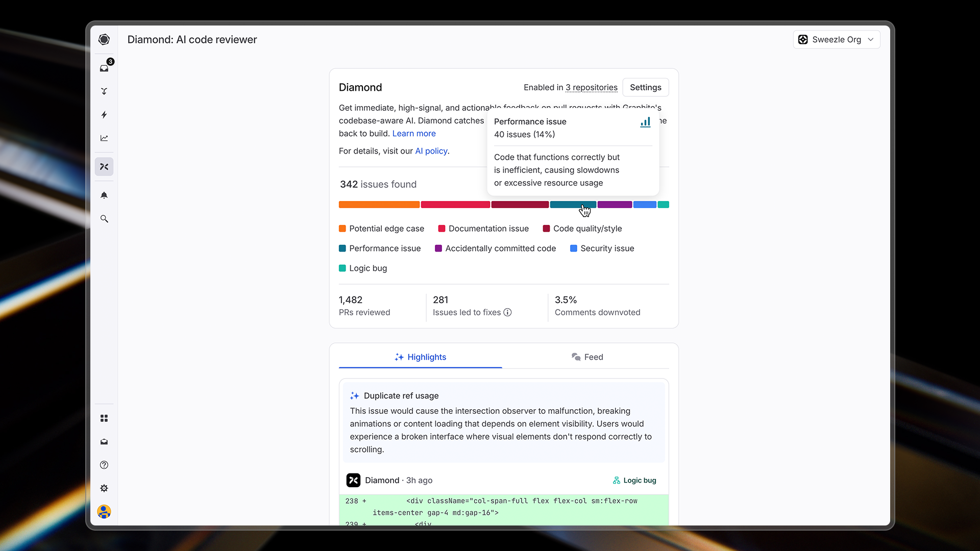Click the 3 repositories link
The width and height of the screenshot is (980, 551).
point(592,87)
